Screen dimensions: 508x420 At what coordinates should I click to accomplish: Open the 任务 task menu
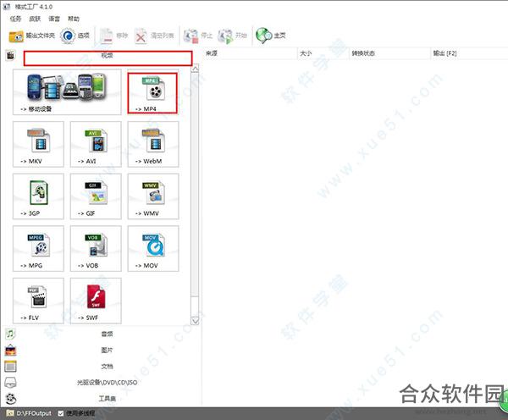coord(15,19)
